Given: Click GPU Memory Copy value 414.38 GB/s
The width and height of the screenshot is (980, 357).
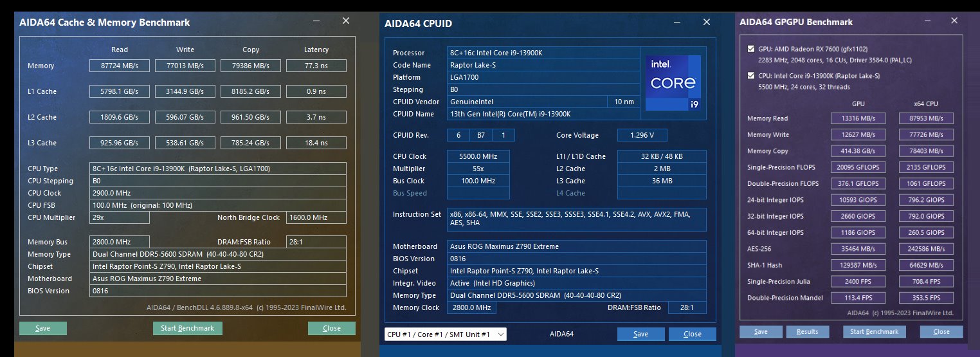Looking at the screenshot, I should point(858,151).
